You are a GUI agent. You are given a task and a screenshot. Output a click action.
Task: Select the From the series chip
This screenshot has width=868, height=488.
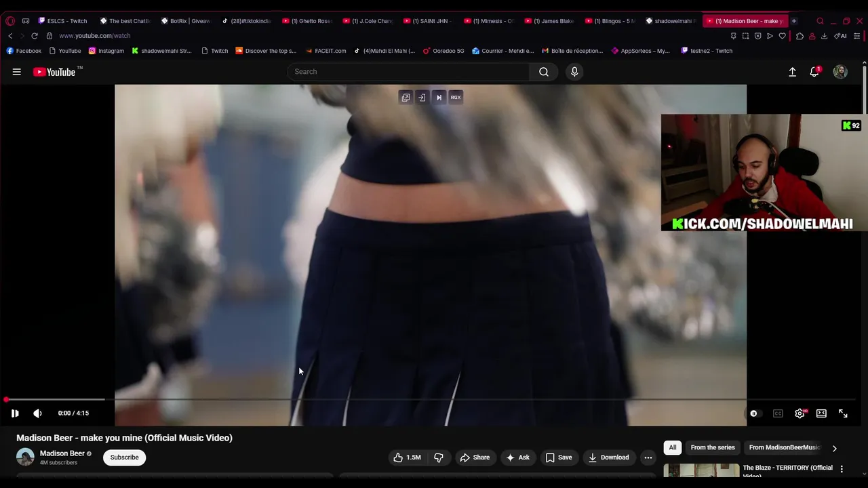(x=713, y=447)
